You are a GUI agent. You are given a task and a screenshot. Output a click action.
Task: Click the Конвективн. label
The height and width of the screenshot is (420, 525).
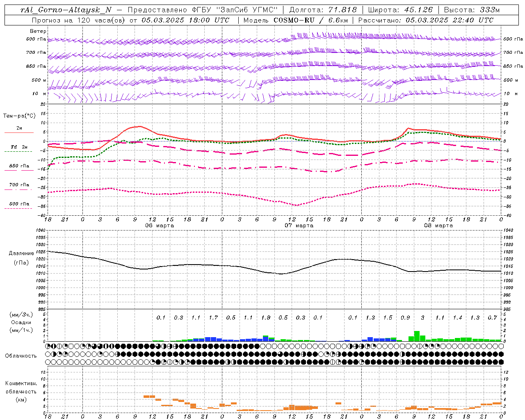[x=21, y=383]
